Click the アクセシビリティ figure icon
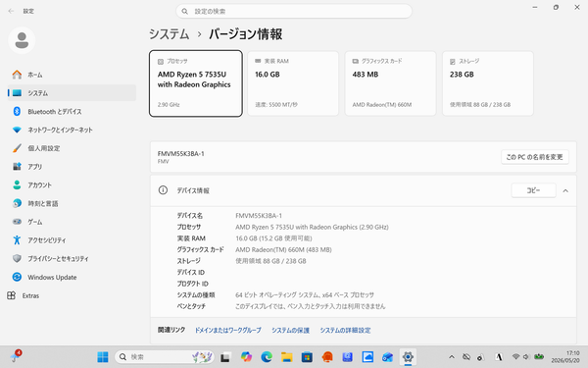 point(17,240)
